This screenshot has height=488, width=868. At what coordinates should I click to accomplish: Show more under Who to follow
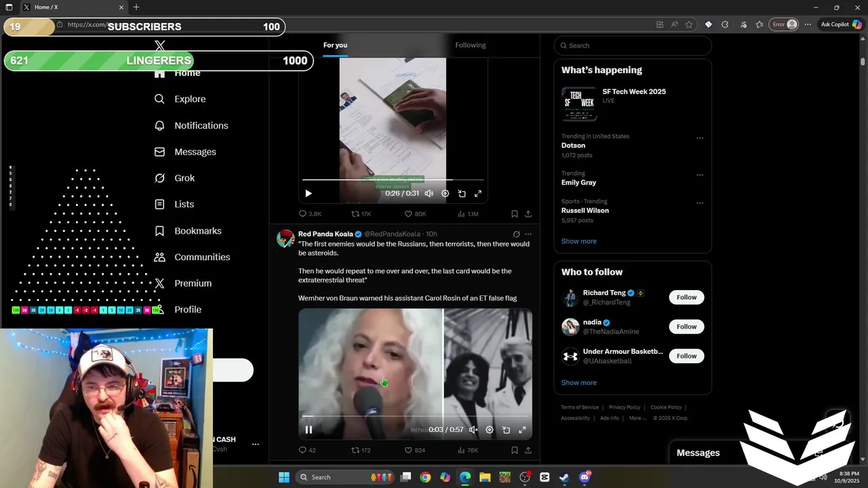tap(578, 383)
